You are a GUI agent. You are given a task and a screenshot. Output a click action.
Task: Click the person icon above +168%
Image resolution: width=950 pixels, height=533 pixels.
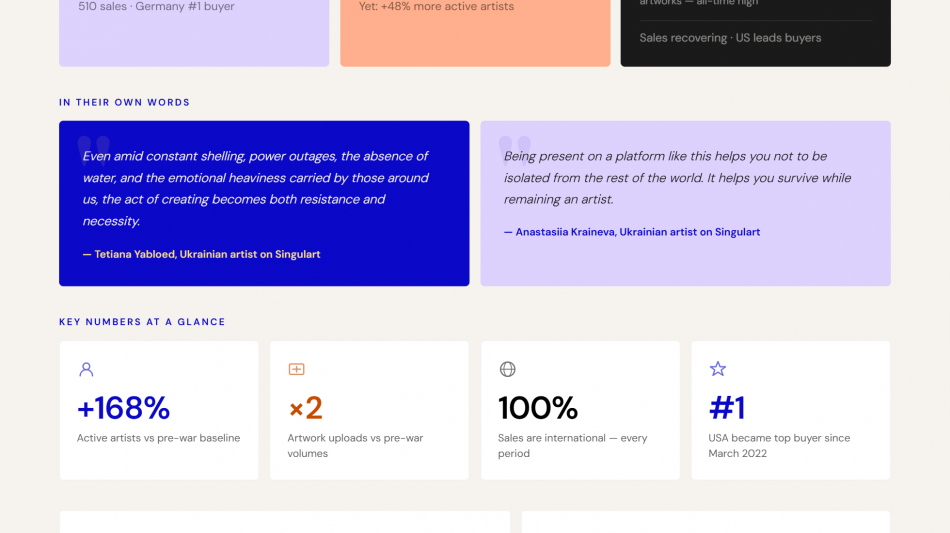pyautogui.click(x=86, y=369)
